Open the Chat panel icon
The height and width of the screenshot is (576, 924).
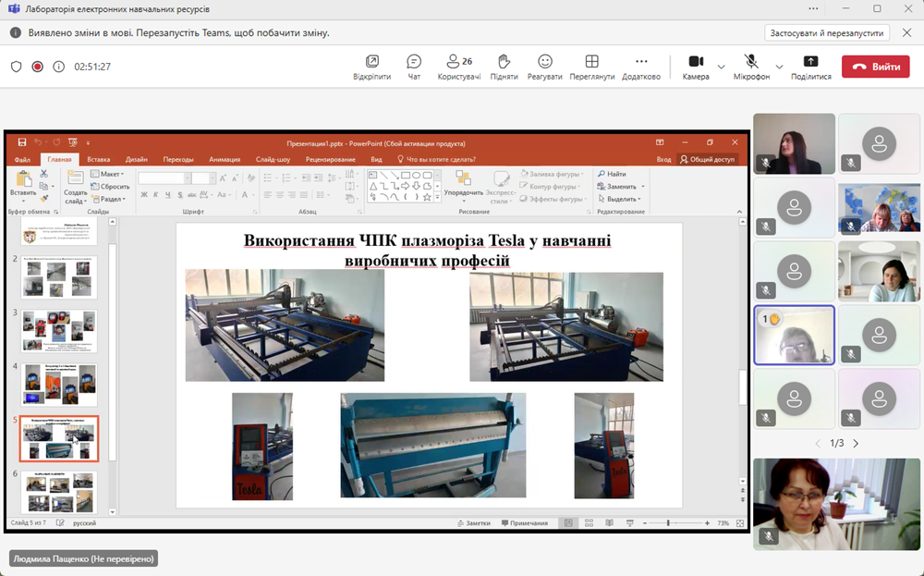pyautogui.click(x=414, y=62)
